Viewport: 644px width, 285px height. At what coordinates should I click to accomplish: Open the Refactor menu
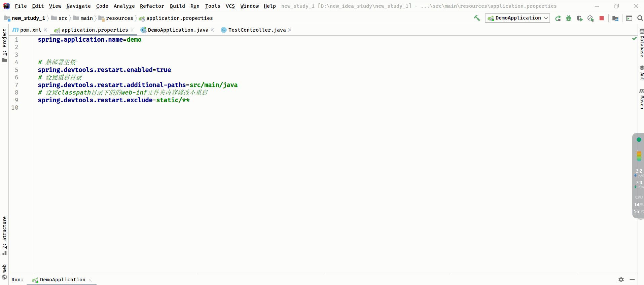[x=152, y=6]
